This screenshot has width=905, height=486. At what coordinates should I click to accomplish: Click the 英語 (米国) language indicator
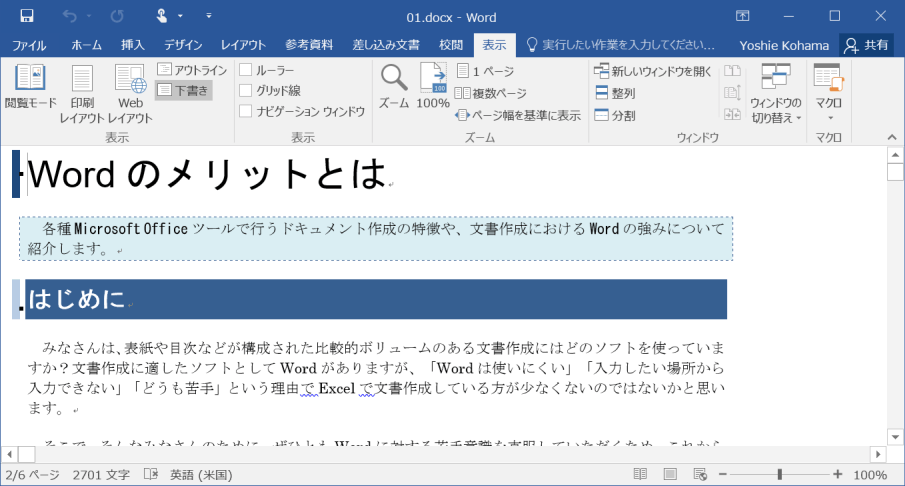[x=201, y=474]
